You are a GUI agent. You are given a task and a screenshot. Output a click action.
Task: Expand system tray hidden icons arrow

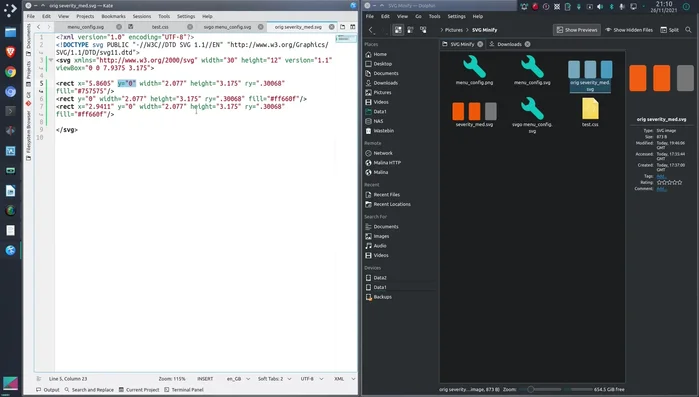(x=644, y=7)
